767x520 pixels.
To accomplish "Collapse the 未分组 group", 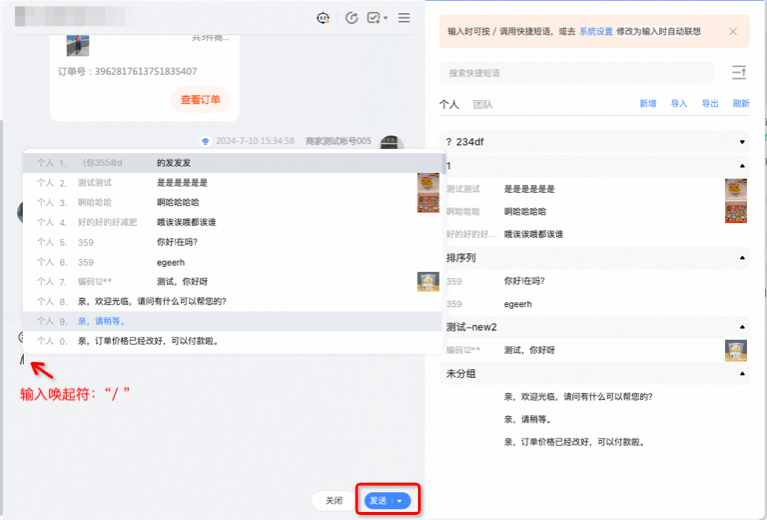I will click(594, 374).
